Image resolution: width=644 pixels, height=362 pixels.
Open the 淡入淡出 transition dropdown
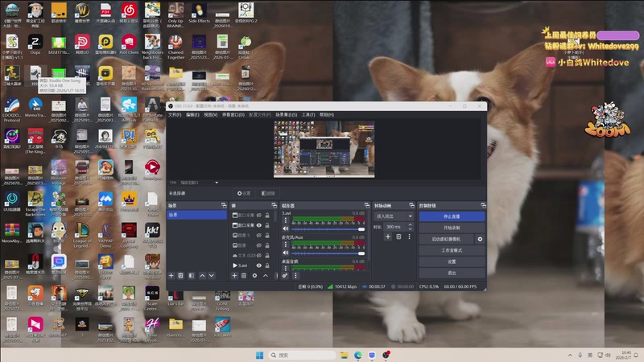point(394,216)
